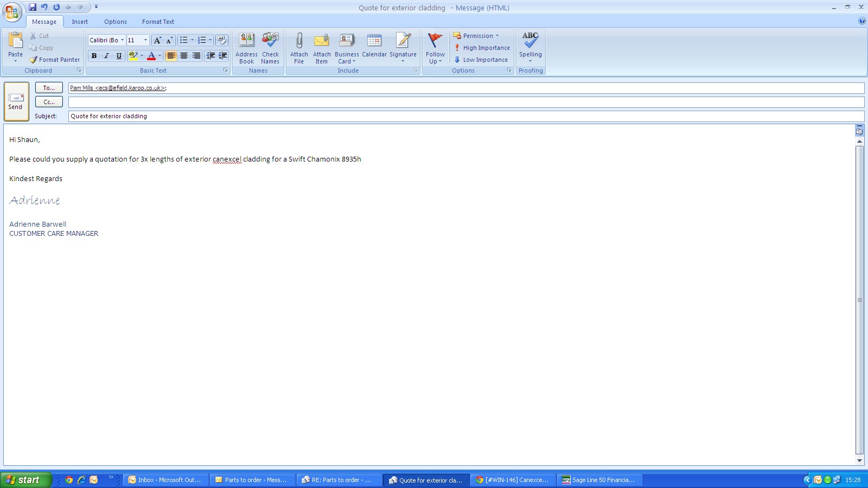Click the Office button orb
Image resolution: width=868 pixels, height=488 pixels.
12,12
